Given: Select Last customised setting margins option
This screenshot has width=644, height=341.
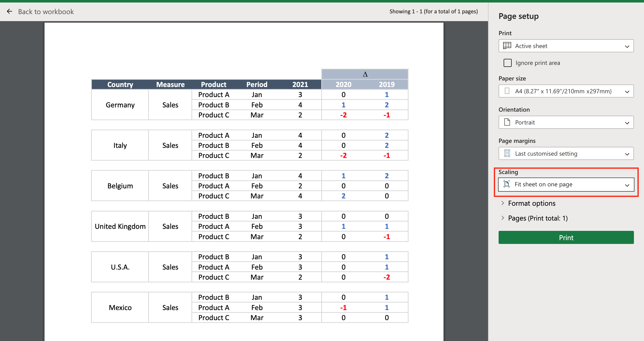Looking at the screenshot, I should pos(567,153).
